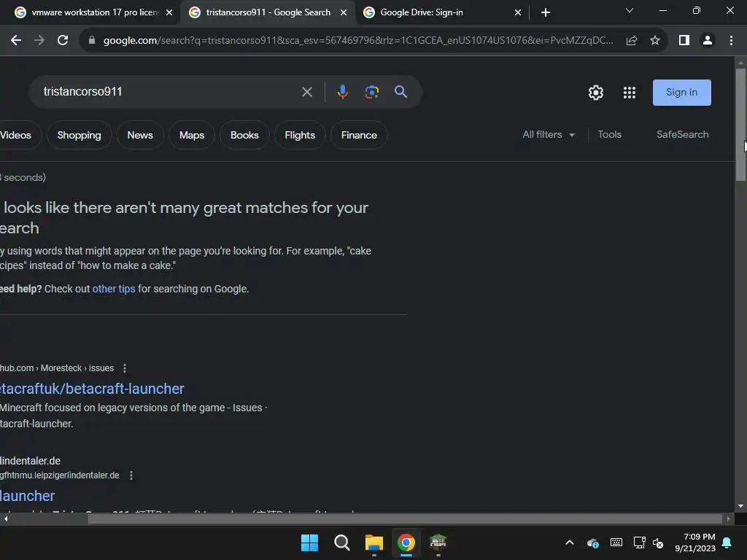
Task: Show hidden system tray icons
Action: point(569,542)
